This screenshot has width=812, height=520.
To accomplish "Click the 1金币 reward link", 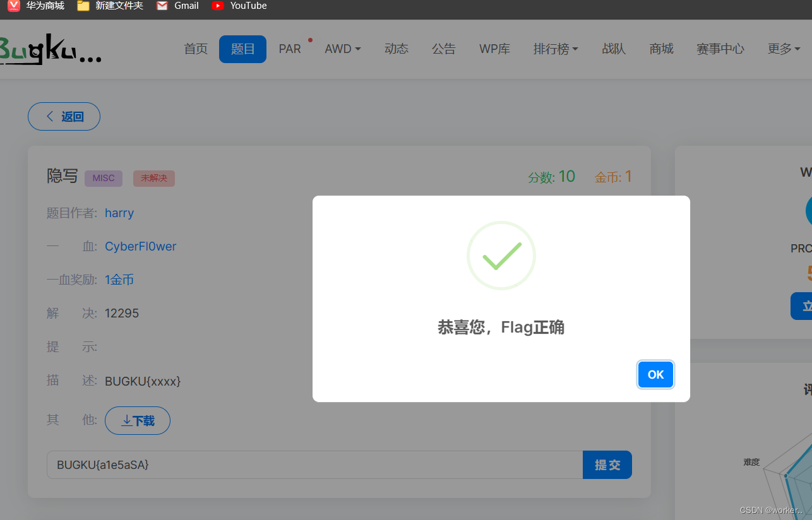I will pyautogui.click(x=119, y=280).
